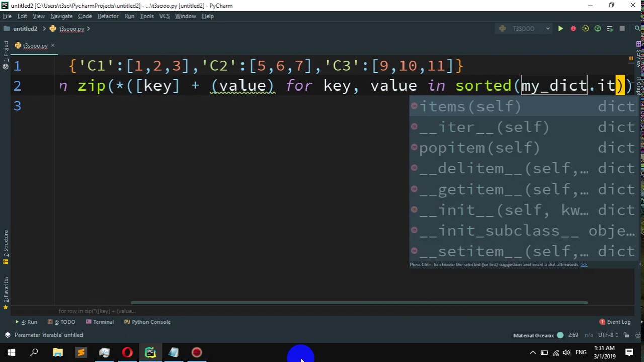This screenshot has height=362, width=644.
Task: Open the Terminal tool window
Action: pyautogui.click(x=100, y=322)
